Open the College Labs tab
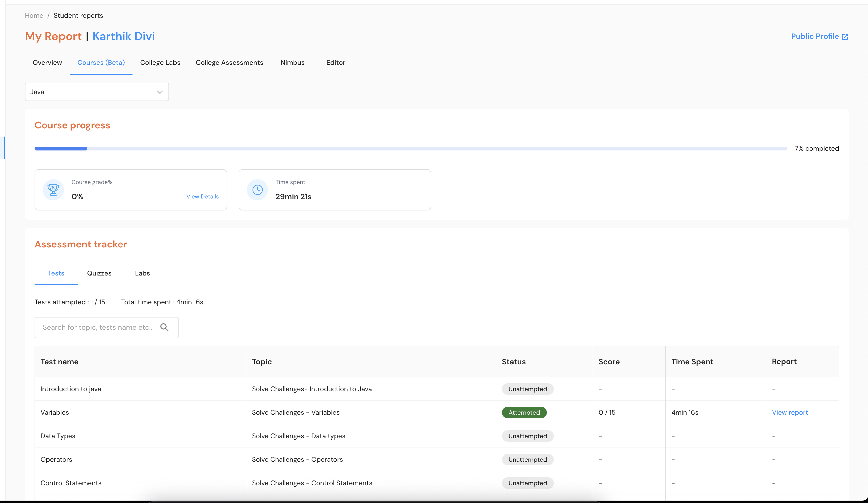 (x=160, y=63)
